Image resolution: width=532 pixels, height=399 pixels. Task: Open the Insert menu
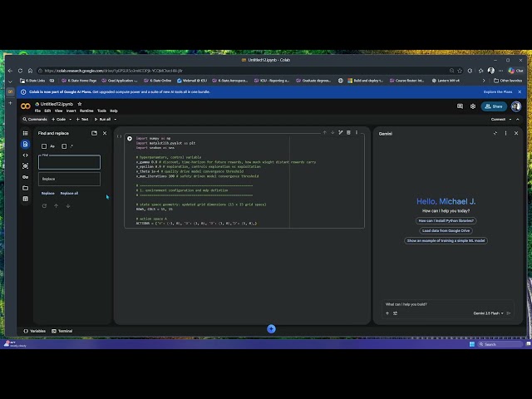coord(71,111)
